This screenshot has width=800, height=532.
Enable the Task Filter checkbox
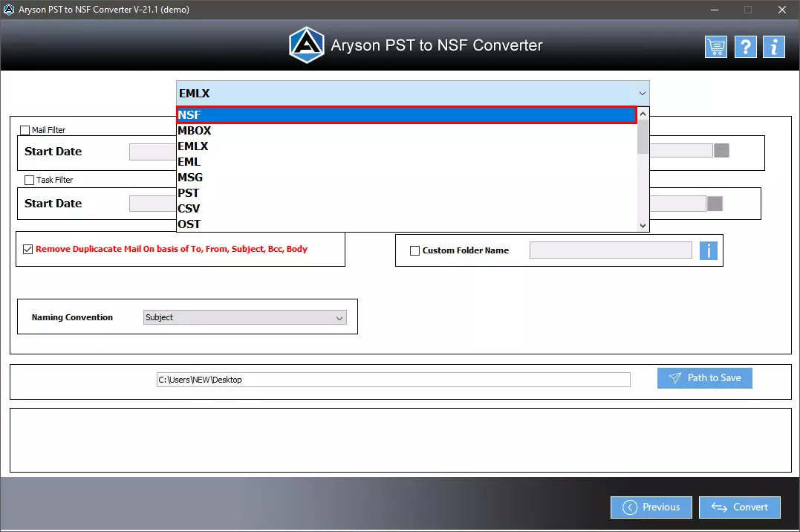click(30, 180)
